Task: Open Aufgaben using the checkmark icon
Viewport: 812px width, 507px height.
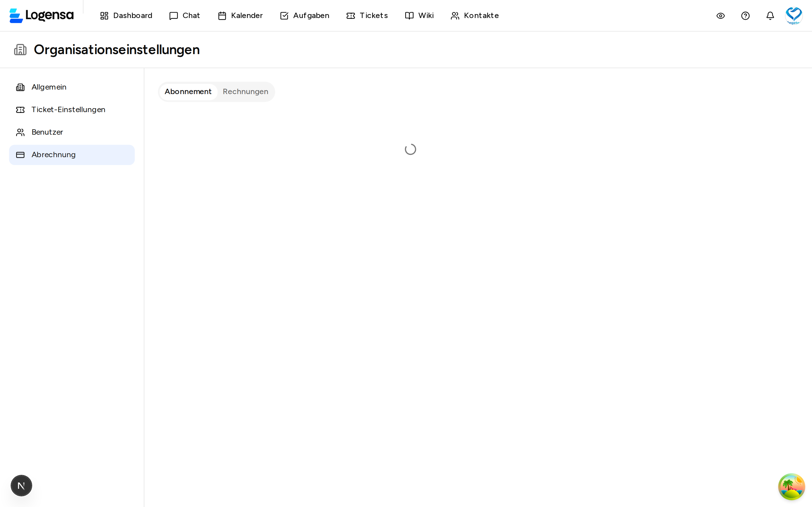Action: [x=284, y=15]
